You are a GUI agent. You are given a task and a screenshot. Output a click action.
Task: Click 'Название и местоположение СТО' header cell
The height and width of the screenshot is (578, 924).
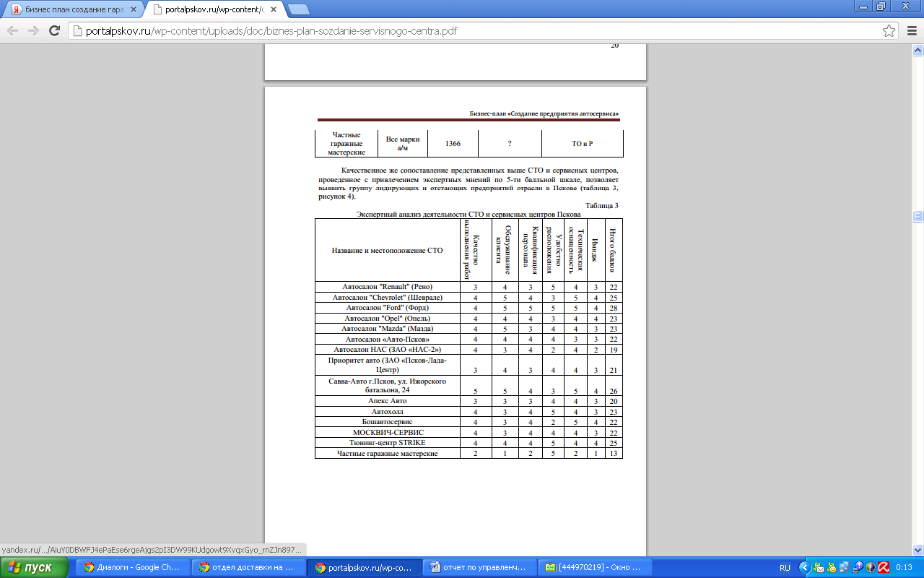[387, 250]
